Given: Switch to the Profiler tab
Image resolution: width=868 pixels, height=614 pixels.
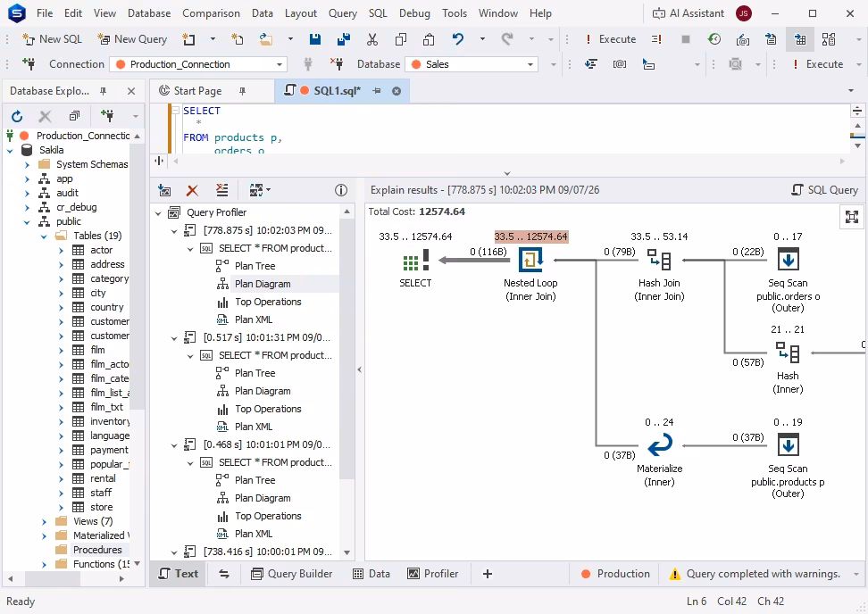Looking at the screenshot, I should (x=433, y=574).
